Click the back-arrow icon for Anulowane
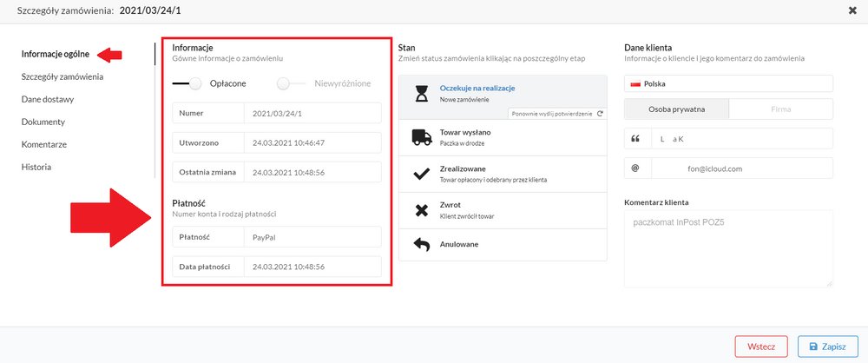 (422, 244)
